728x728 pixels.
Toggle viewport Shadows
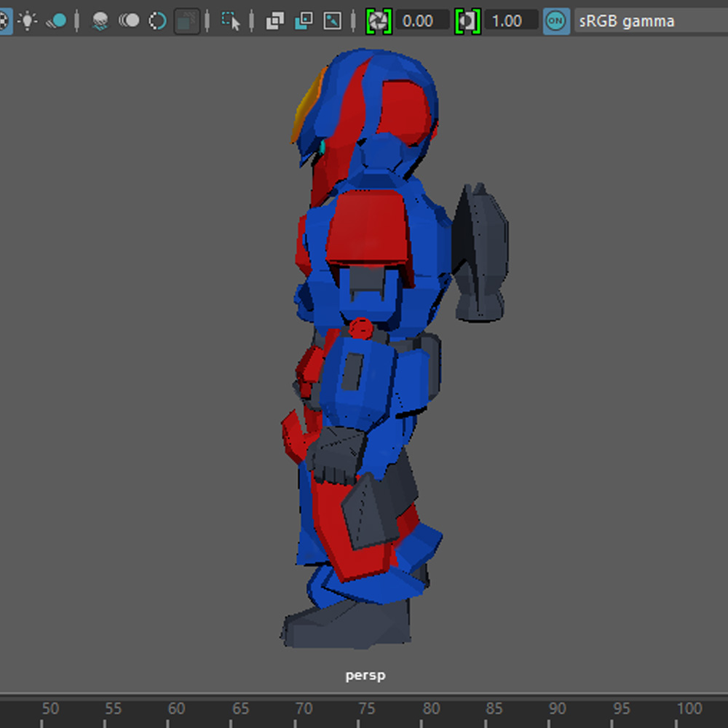[56, 21]
